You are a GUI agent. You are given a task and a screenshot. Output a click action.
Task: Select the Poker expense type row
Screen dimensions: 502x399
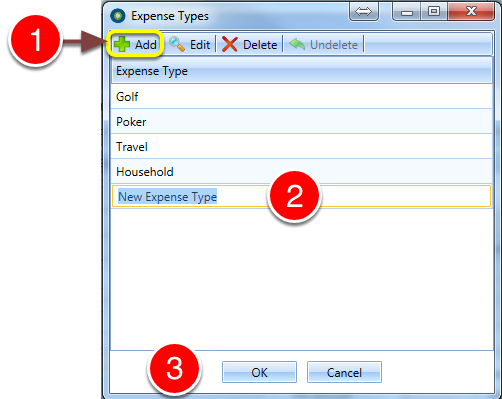pyautogui.click(x=302, y=121)
